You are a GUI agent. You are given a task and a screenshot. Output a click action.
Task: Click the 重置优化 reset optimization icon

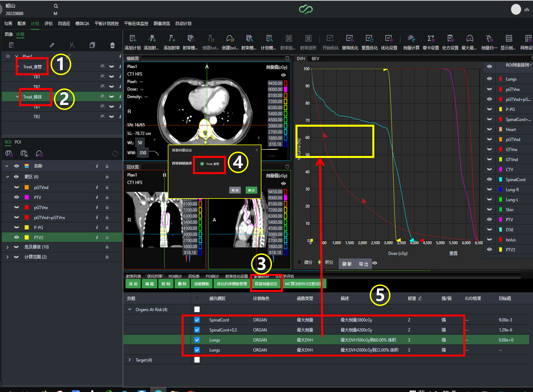[369, 38]
